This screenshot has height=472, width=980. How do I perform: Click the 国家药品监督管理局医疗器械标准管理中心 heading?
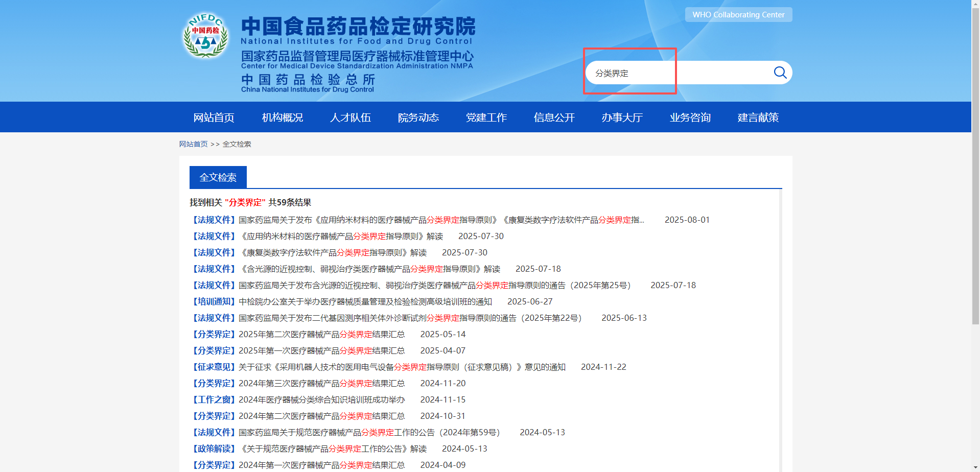coord(357,56)
